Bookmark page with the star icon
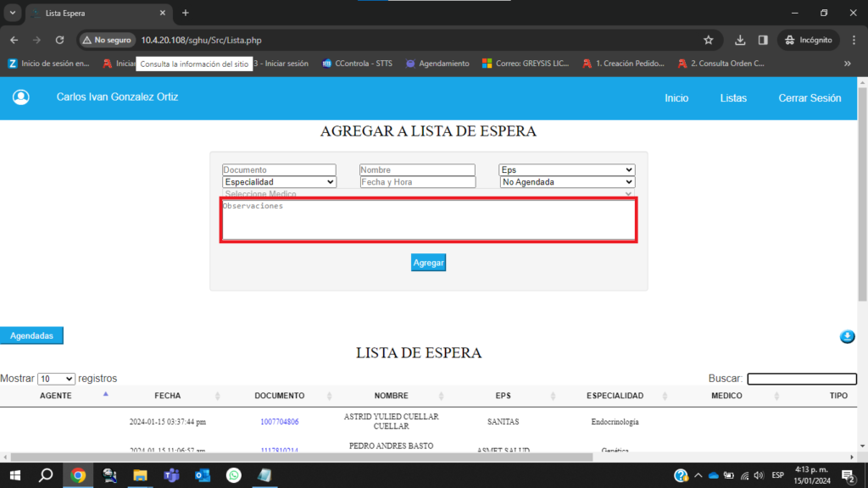Screen dimensions: 868x488 (709, 40)
